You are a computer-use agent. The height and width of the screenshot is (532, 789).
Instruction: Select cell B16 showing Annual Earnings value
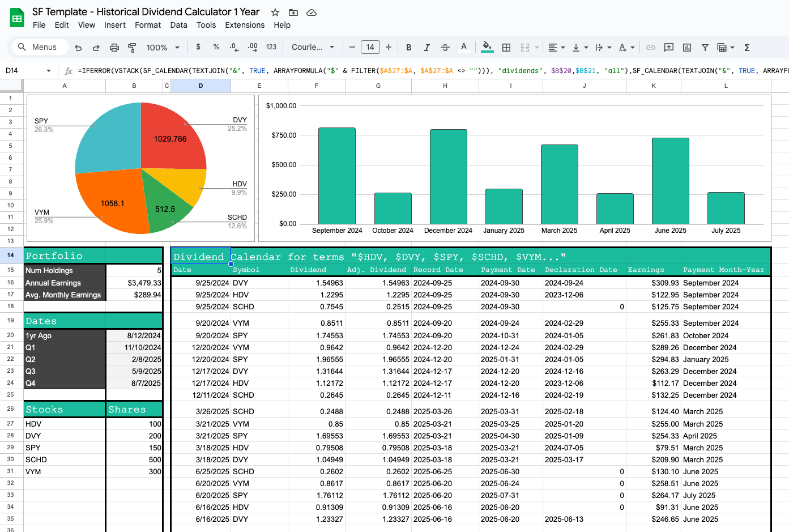point(134,283)
